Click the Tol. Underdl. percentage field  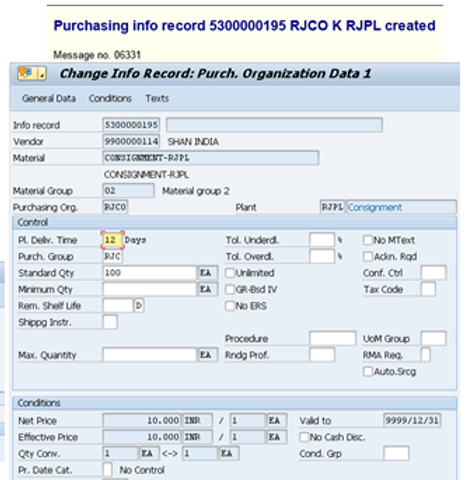pos(322,240)
